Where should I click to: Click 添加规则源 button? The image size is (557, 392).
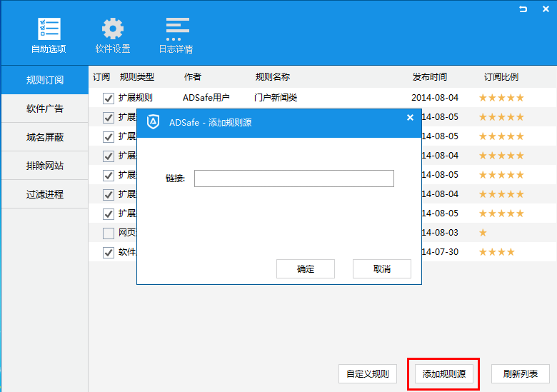click(x=444, y=374)
